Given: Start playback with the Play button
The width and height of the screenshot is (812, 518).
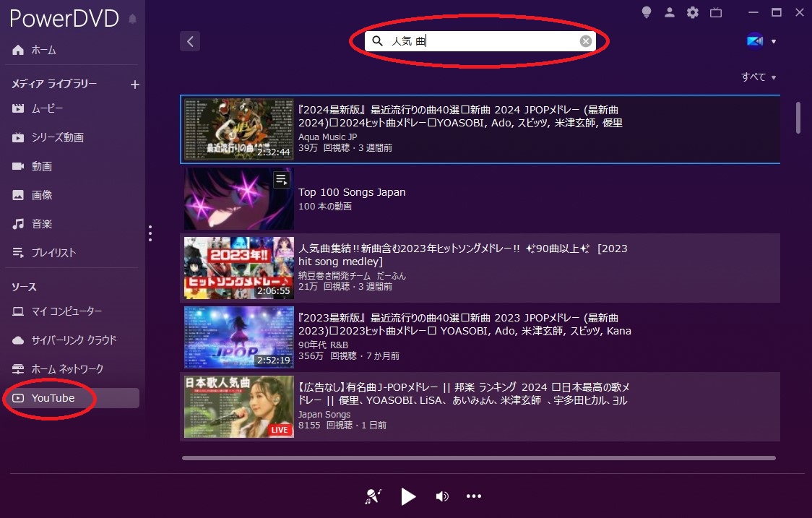Looking at the screenshot, I should [x=408, y=496].
